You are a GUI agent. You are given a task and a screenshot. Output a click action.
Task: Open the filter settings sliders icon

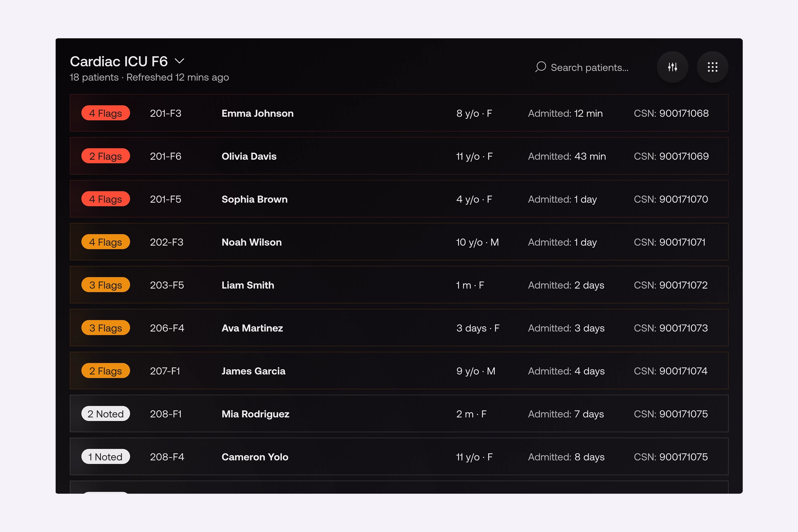pyautogui.click(x=673, y=67)
